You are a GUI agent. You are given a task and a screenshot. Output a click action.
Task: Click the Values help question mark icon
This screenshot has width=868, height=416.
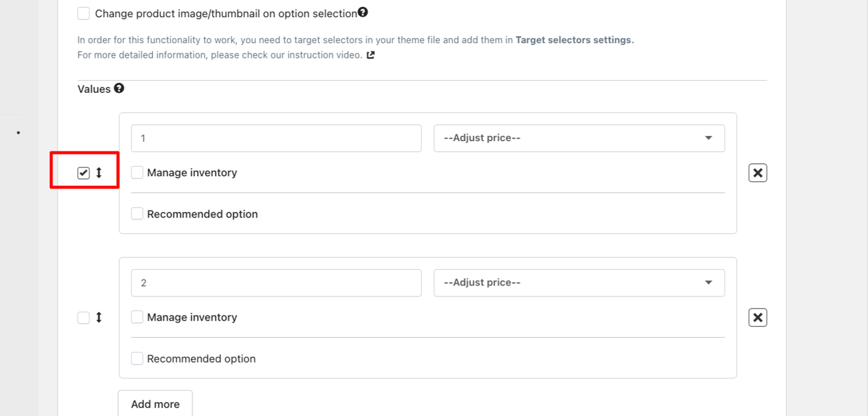click(119, 88)
